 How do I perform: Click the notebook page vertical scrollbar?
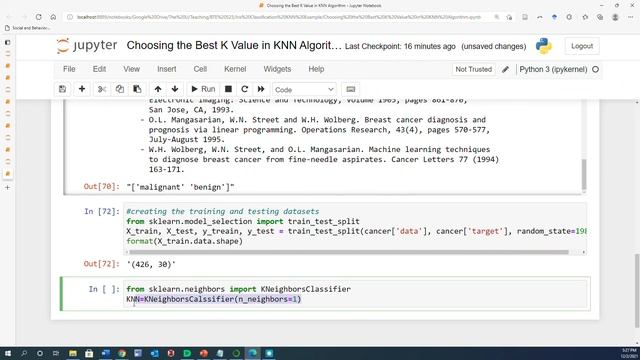637,290
